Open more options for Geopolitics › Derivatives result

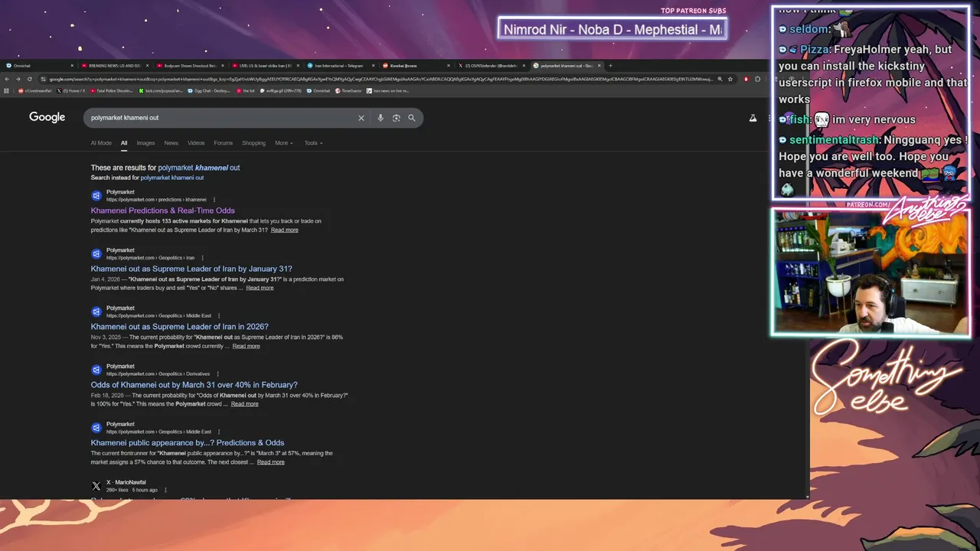pos(218,373)
